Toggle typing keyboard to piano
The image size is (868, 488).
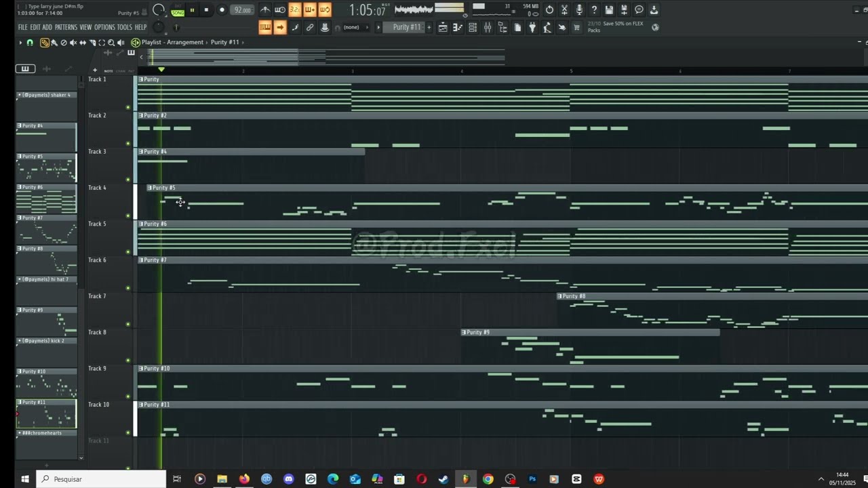pos(265,28)
